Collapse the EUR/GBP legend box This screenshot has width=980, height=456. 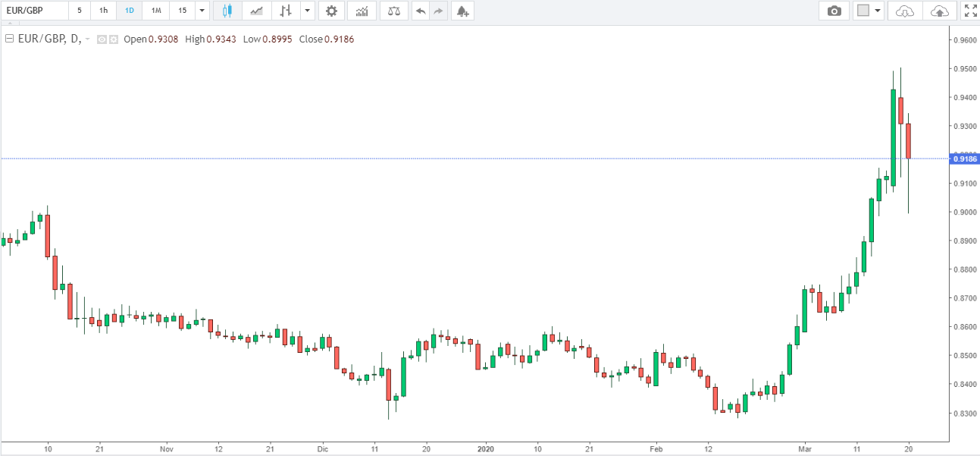(10, 39)
